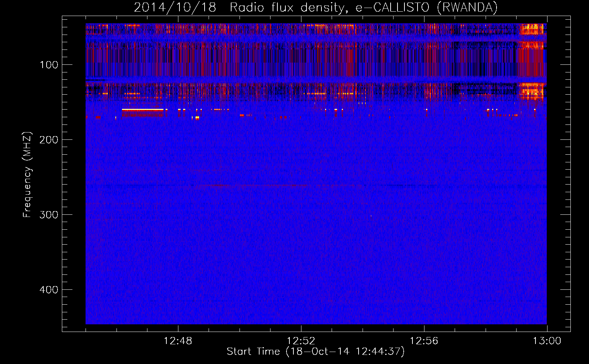Click the 100 frequency tick label
The width and height of the screenshot is (589, 364).
point(49,65)
